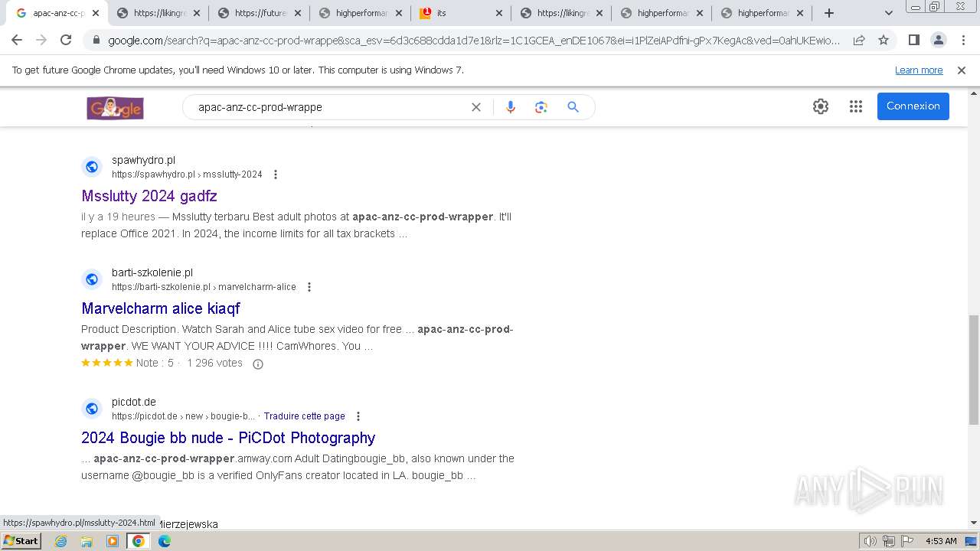This screenshot has width=980, height=551.
Task: Click the Google search input field
Action: coord(329,107)
